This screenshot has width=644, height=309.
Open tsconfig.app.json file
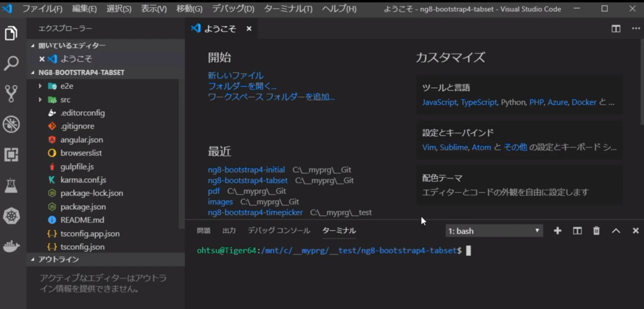click(x=90, y=234)
